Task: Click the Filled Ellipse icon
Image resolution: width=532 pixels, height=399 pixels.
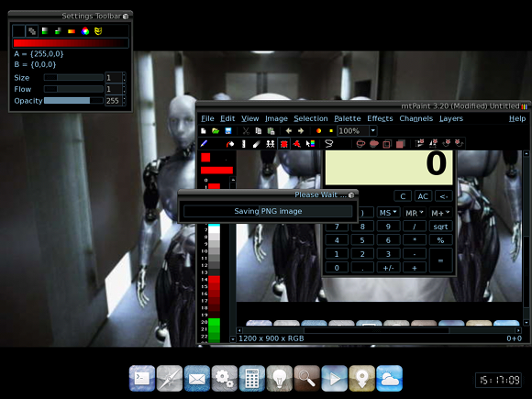Action: point(374,144)
